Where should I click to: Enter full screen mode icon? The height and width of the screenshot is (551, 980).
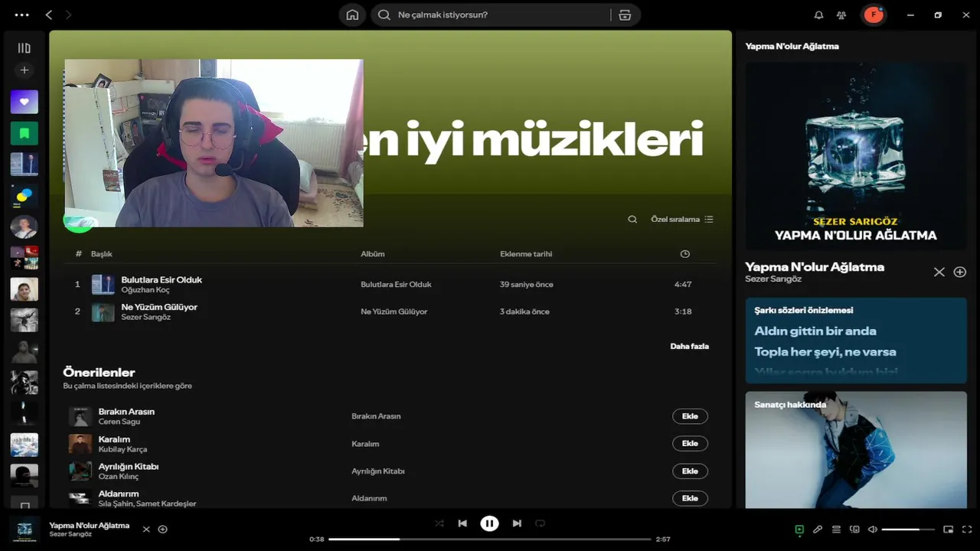point(967,529)
